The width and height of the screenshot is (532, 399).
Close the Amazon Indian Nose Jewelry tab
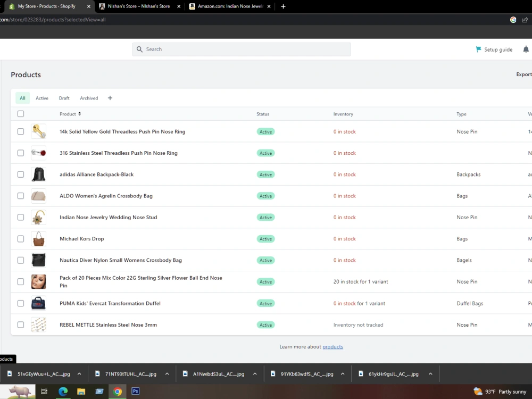click(x=269, y=6)
